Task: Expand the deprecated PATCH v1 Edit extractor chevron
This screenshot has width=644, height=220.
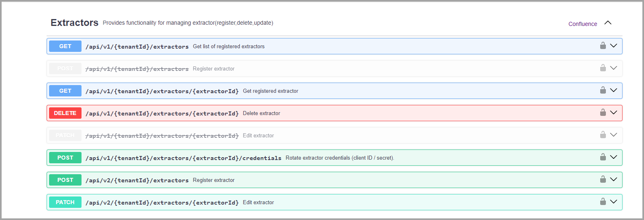Action: pos(614,135)
